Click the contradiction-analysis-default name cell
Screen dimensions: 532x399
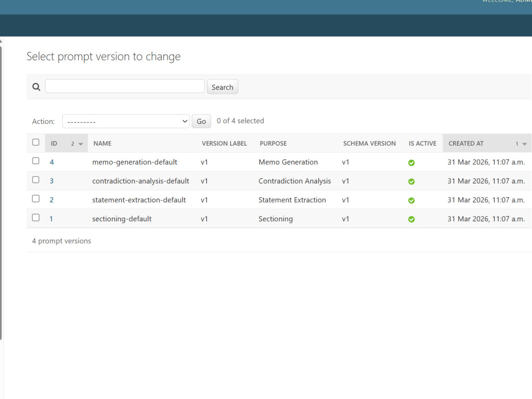tap(140, 181)
